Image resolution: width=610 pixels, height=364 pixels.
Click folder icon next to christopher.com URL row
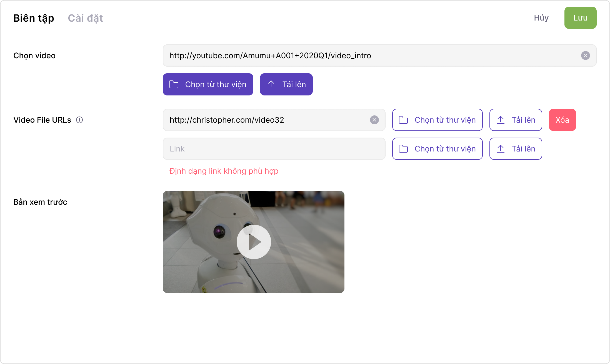click(x=403, y=120)
